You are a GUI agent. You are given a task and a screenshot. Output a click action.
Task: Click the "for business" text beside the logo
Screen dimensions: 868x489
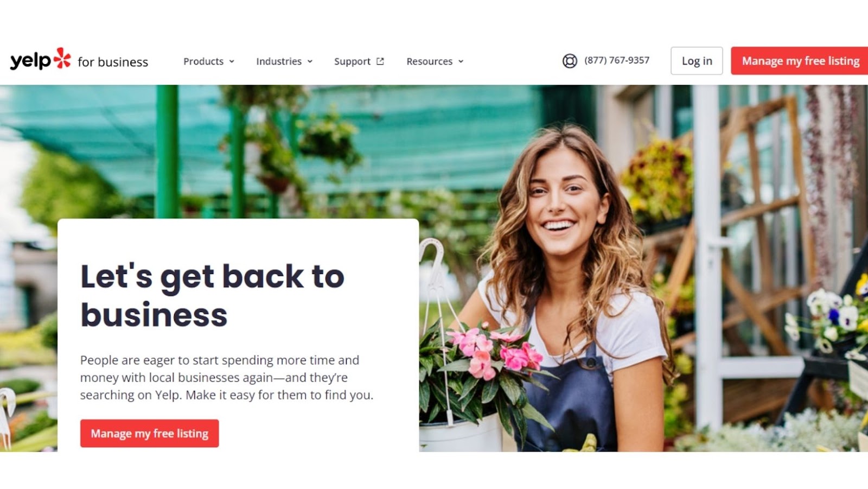[113, 62]
